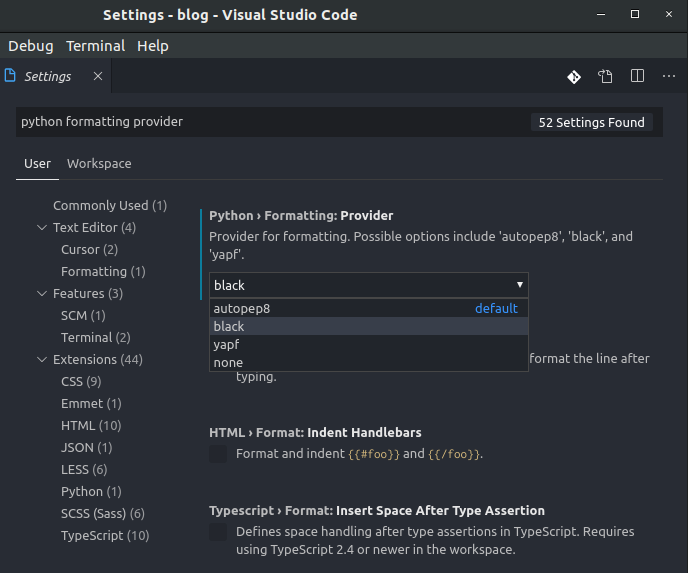Click the split editor right icon

click(637, 77)
